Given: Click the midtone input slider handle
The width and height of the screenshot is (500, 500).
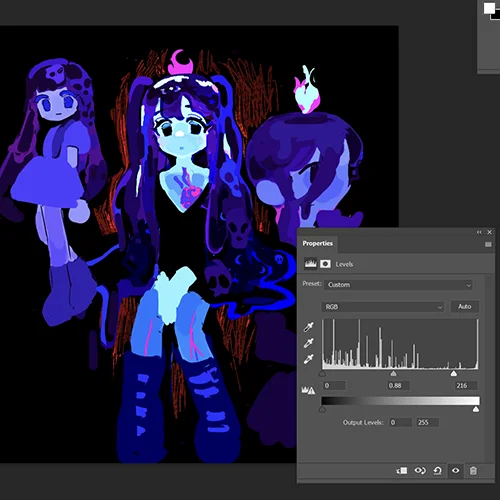Looking at the screenshot, I should tap(393, 373).
